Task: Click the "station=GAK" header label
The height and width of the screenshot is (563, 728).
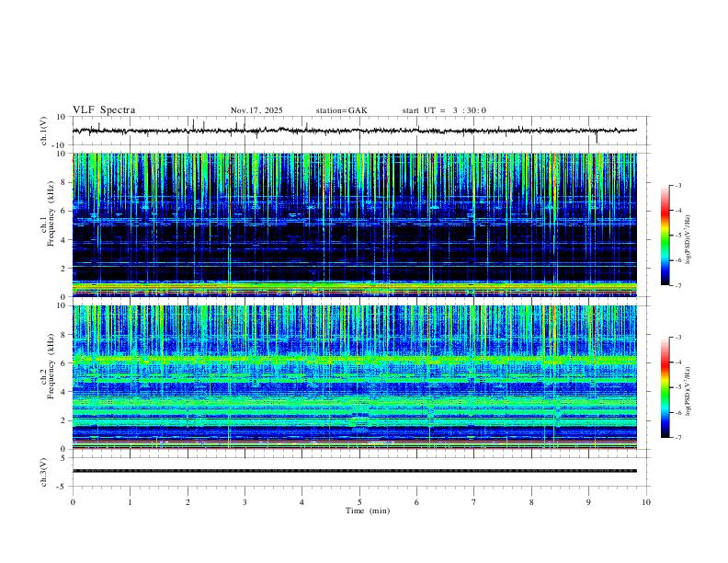Action: (x=342, y=110)
